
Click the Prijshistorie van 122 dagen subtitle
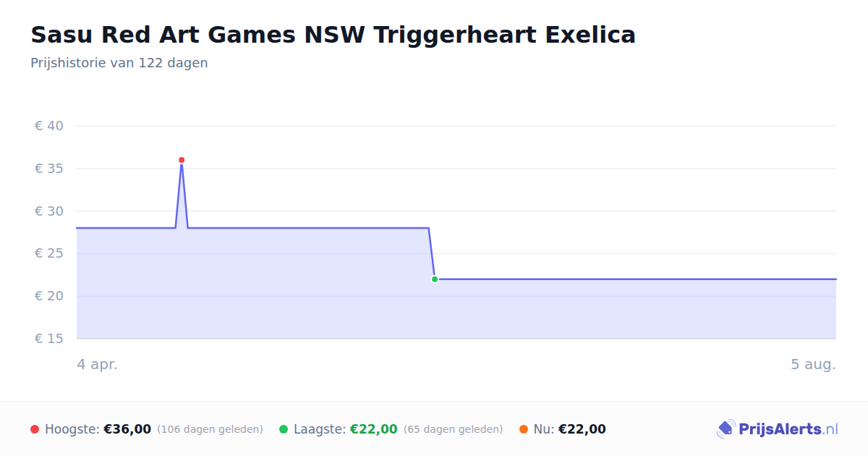tap(119, 63)
